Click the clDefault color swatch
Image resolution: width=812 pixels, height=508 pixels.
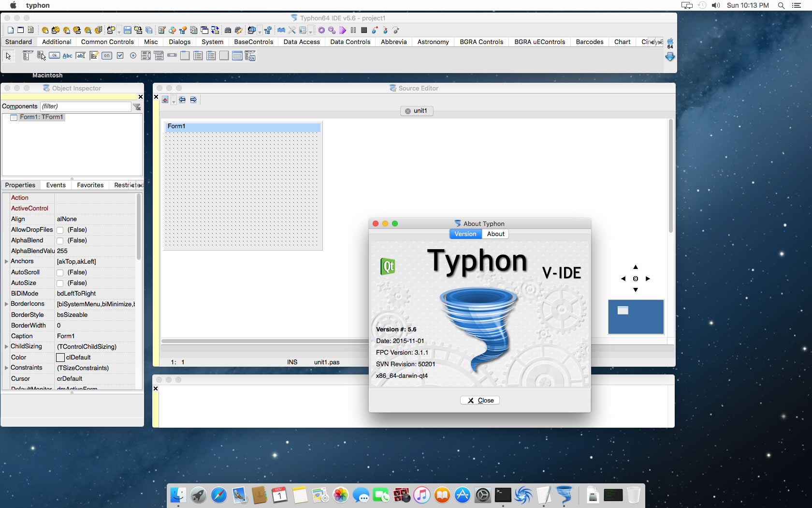pyautogui.click(x=60, y=358)
